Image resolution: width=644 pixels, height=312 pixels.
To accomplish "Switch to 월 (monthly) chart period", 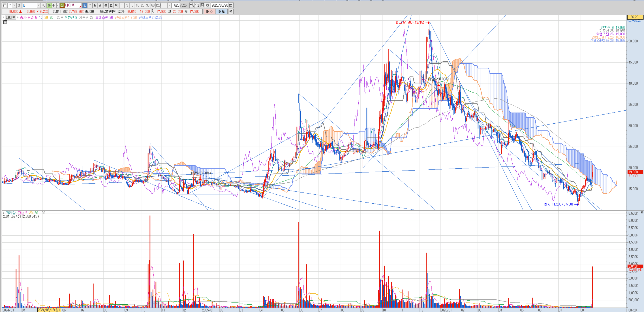I will point(95,5).
